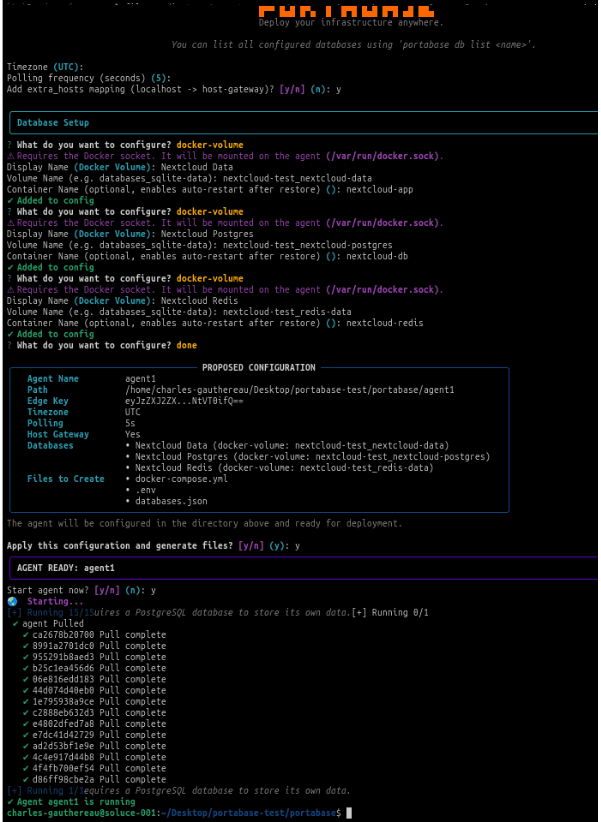Click layer '4c4e917d44b8 Pull complete' line

pyautogui.click(x=94, y=758)
